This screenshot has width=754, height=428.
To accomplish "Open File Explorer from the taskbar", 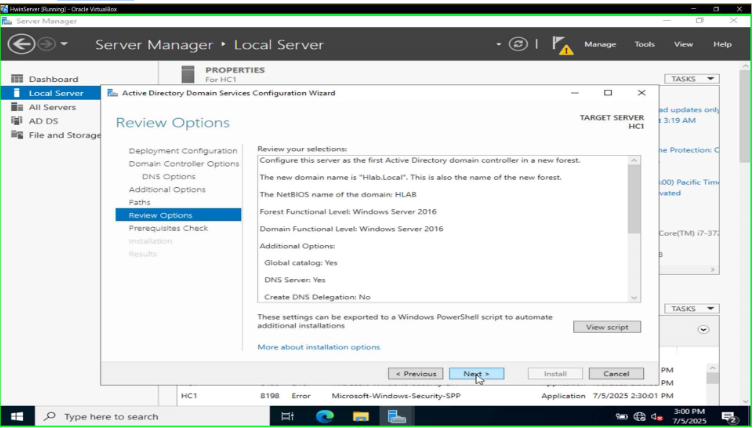I will pos(361,416).
